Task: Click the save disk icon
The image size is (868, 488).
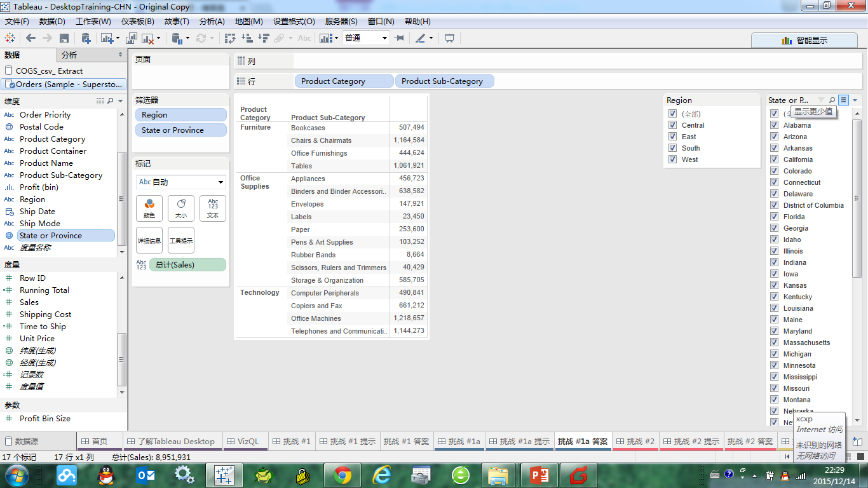Action: pos(64,38)
